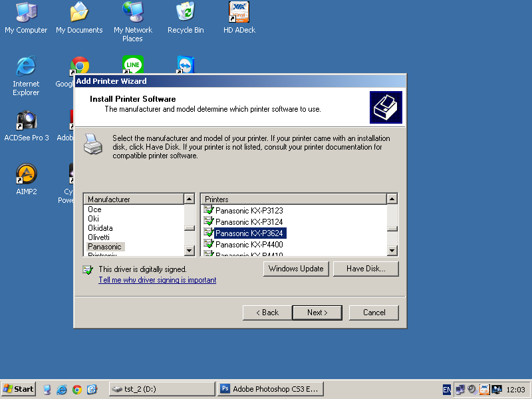Open the My Documents desktop icon
Image resolution: width=532 pixels, height=399 pixels.
click(79, 18)
